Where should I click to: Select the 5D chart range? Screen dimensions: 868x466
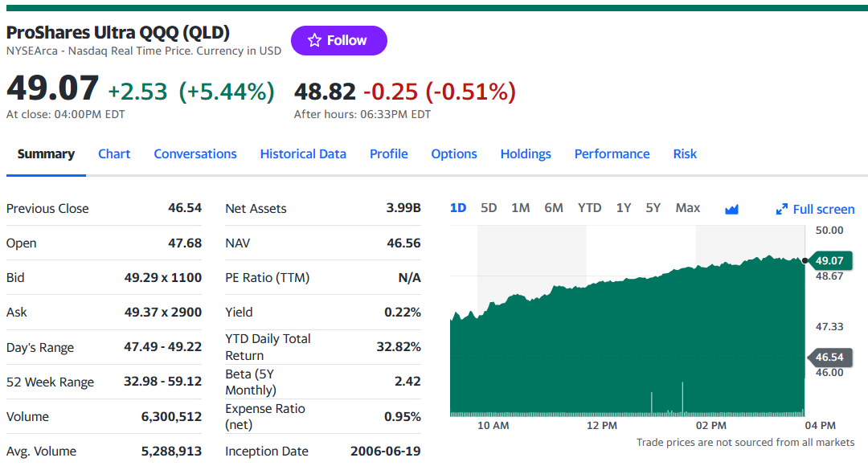(489, 208)
